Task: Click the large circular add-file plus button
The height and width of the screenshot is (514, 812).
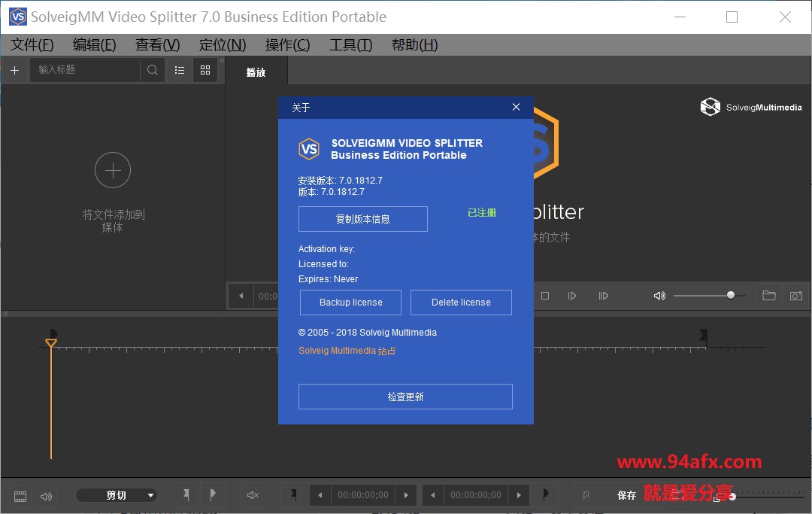Action: point(112,171)
